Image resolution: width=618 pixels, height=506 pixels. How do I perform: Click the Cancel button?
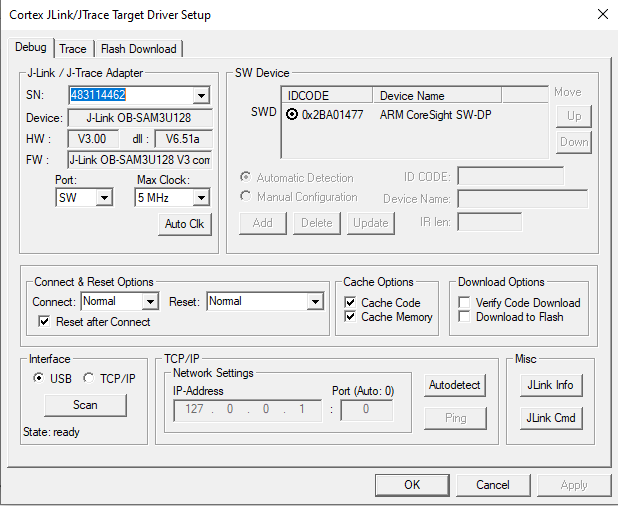pyautogui.click(x=493, y=485)
